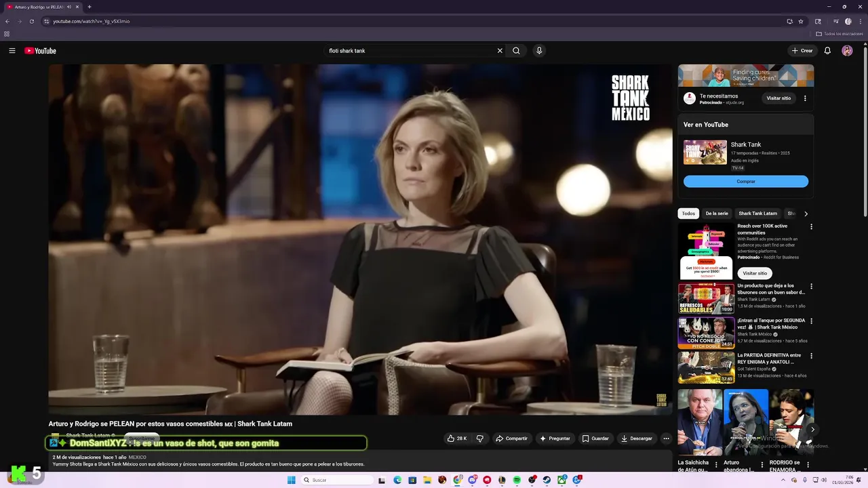
Task: Select the 'Shark Tank Latam' filter chip
Action: click(x=757, y=213)
